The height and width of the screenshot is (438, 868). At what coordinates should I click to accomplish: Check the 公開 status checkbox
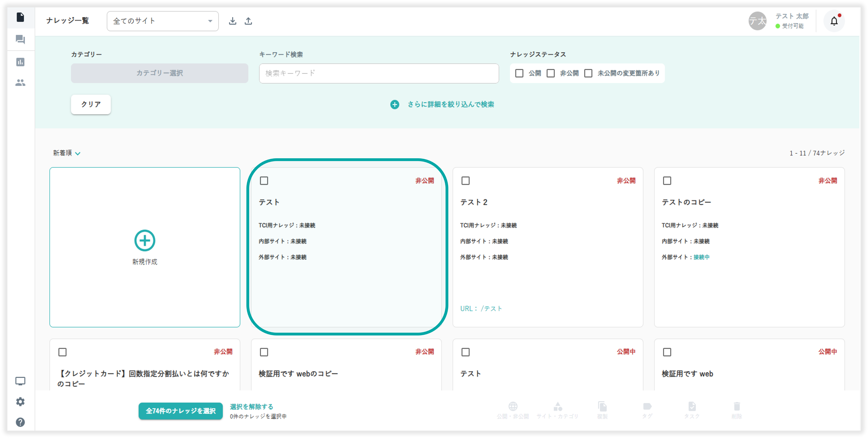coord(519,73)
